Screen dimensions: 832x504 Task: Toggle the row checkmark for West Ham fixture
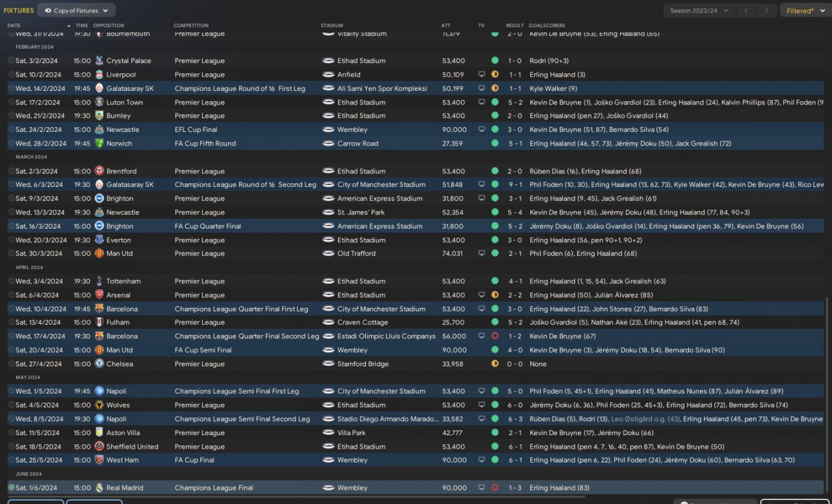(11, 460)
